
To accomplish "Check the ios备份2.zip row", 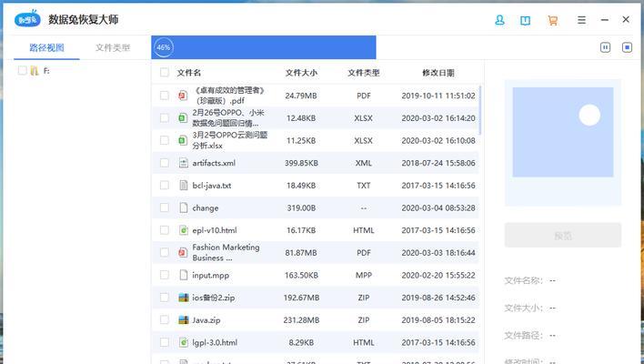I will tap(165, 298).
